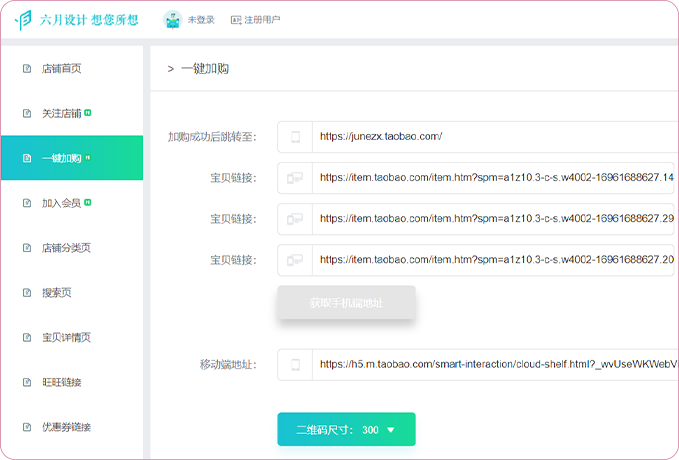The width and height of the screenshot is (679, 460).
Task: Click the phone icon in 加购成功后跳转至 field
Action: (x=295, y=137)
